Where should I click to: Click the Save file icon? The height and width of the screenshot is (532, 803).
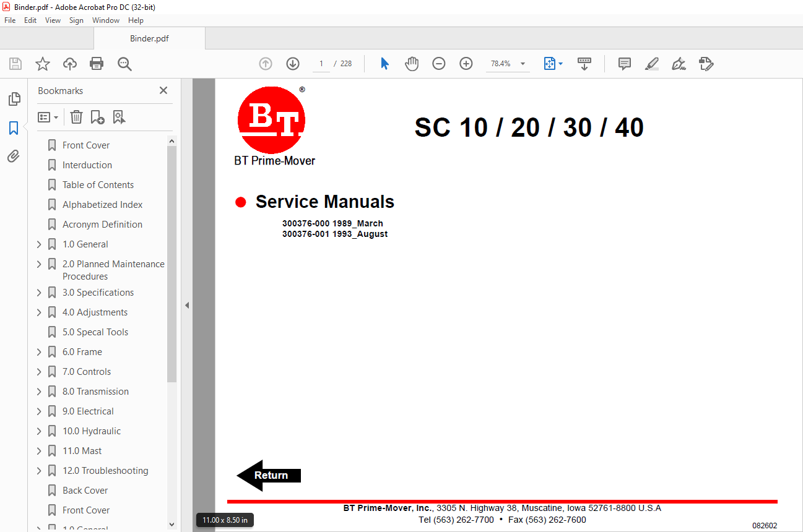(x=15, y=64)
